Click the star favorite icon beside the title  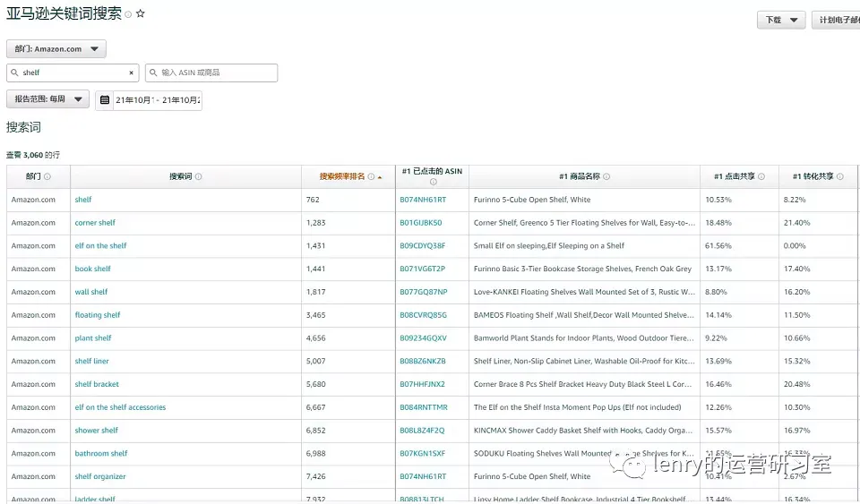click(x=141, y=13)
